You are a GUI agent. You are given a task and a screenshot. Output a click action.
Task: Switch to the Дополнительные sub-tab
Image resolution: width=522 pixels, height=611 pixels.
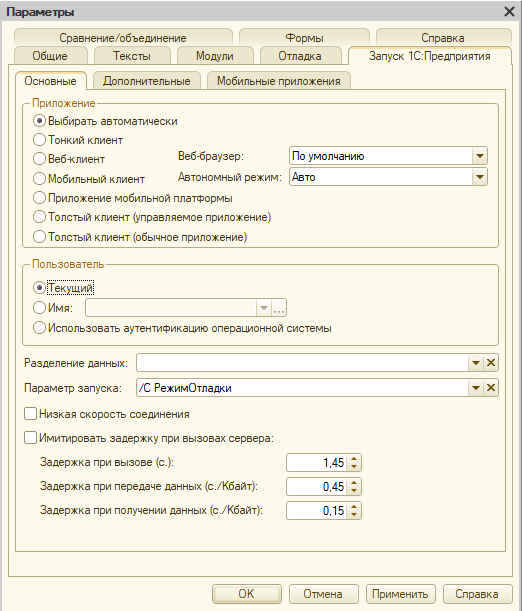(x=147, y=81)
